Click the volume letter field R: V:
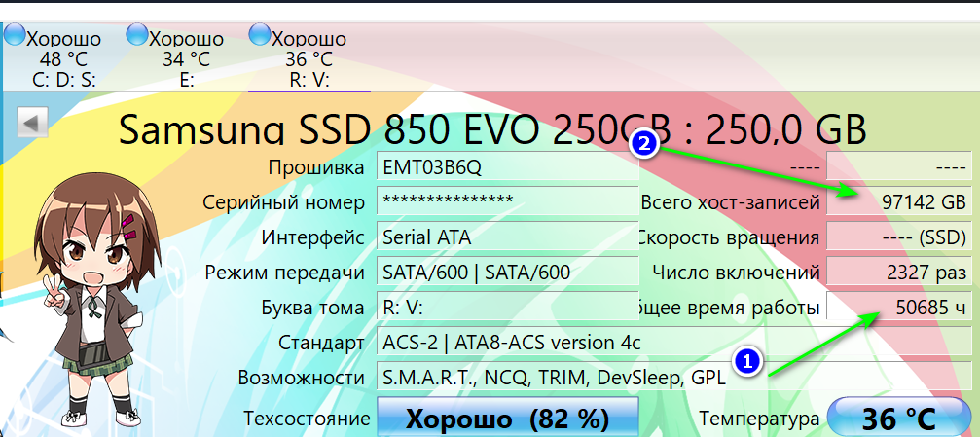This screenshot has width=980, height=437. [507, 308]
